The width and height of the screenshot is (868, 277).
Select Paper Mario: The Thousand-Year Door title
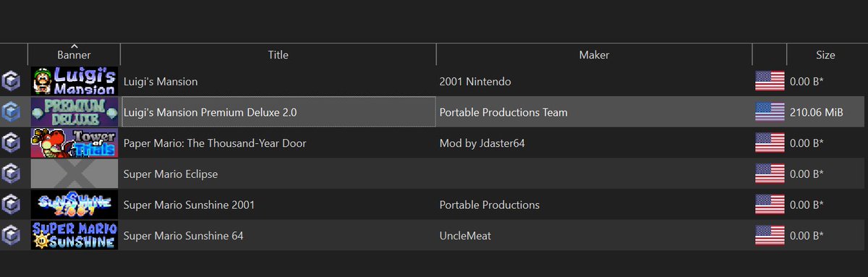point(215,143)
